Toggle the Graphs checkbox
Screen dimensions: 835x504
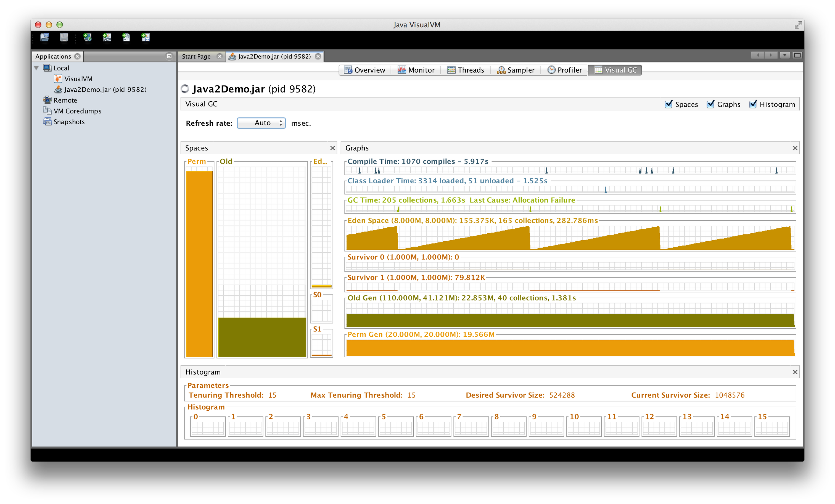(x=710, y=104)
